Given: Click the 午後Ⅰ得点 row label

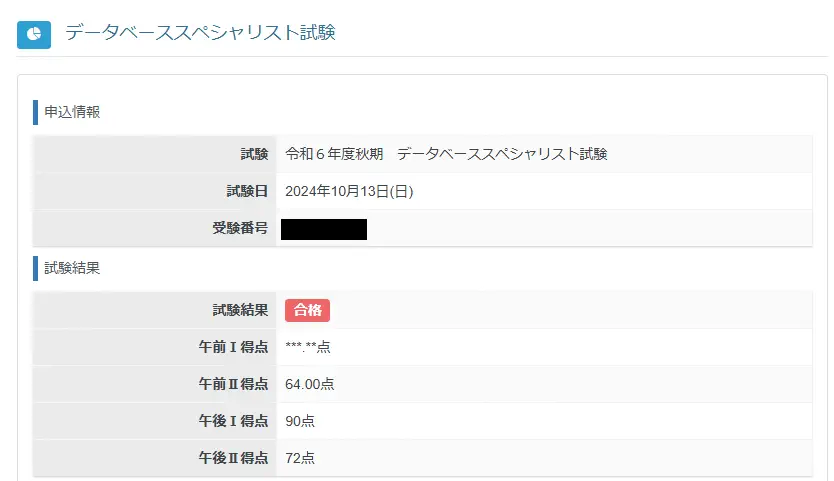Looking at the screenshot, I should (x=233, y=421).
